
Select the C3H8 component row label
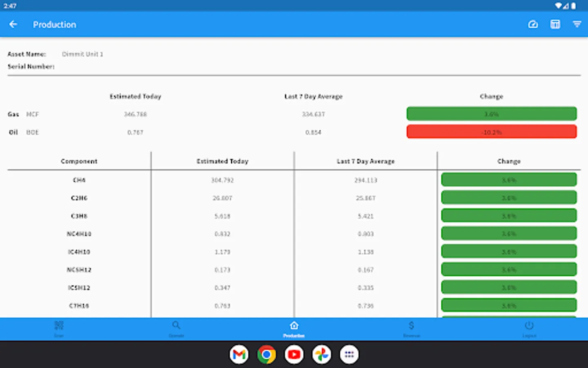tap(79, 216)
